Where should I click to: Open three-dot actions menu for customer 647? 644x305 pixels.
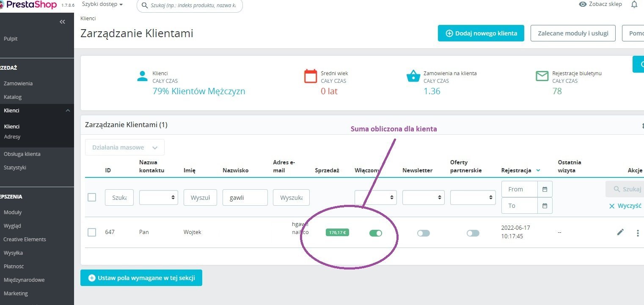coord(638,233)
